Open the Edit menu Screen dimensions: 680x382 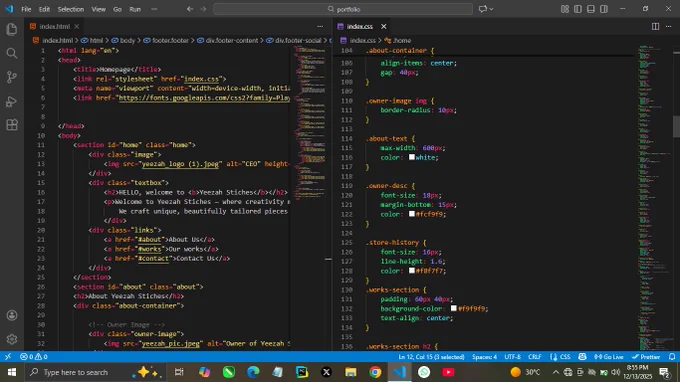coord(44,9)
